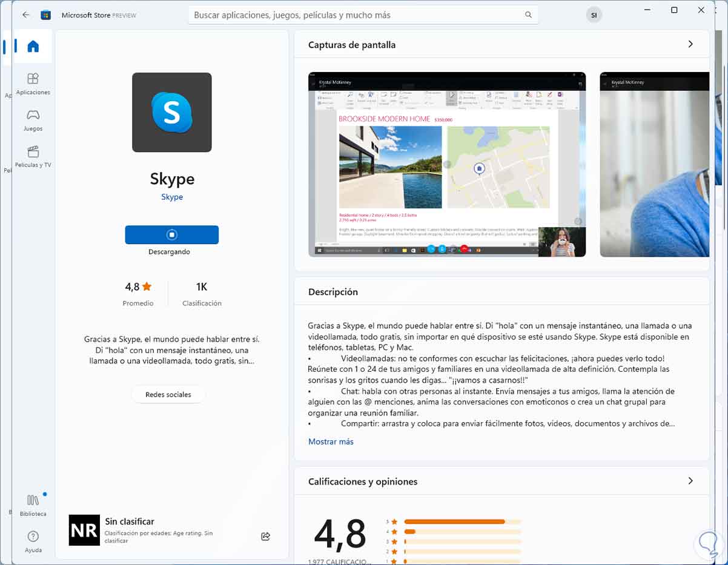Minimize the Microsoft Store window

click(647, 10)
